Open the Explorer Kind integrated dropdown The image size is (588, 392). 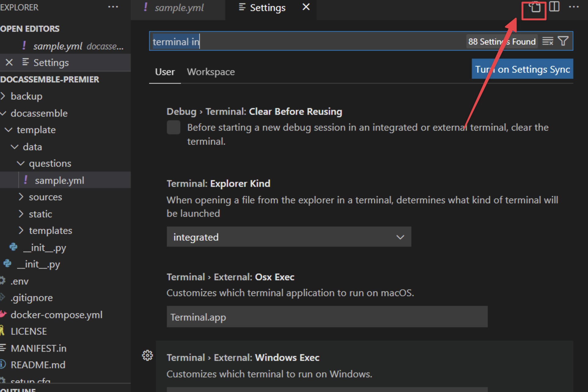coord(289,237)
